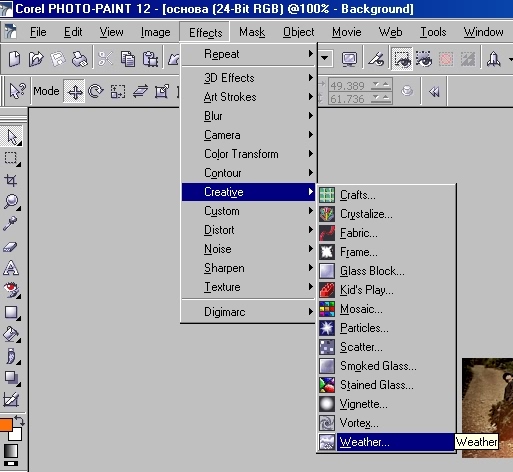
Task: Click the 49.389 position input field
Action: pyautogui.click(x=348, y=86)
